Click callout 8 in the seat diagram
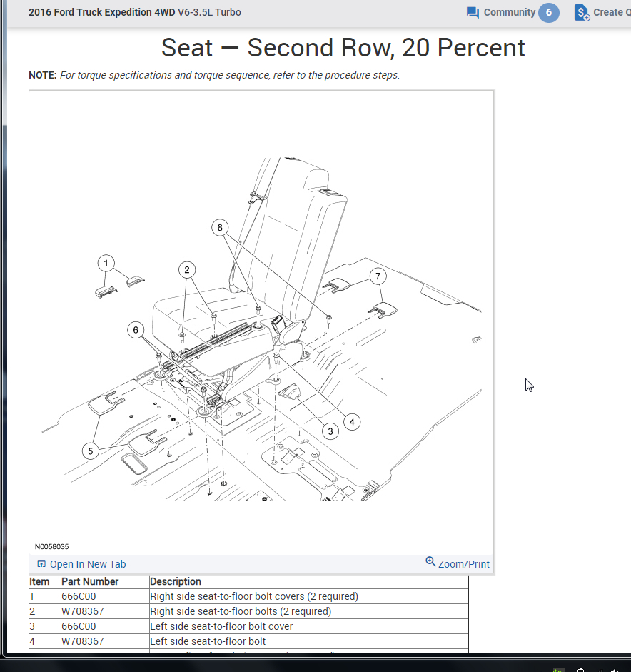Image resolution: width=631 pixels, height=672 pixels. pos(220,228)
